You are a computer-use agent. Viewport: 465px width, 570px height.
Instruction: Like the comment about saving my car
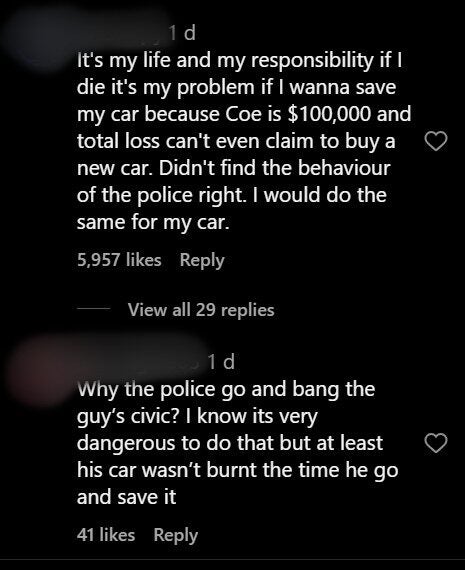pyautogui.click(x=436, y=141)
